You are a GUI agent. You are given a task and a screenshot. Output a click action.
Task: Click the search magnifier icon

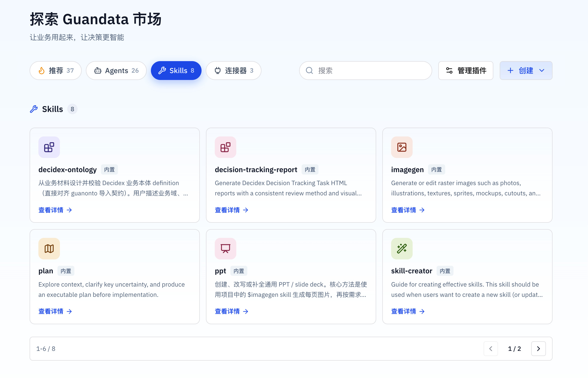[309, 70]
